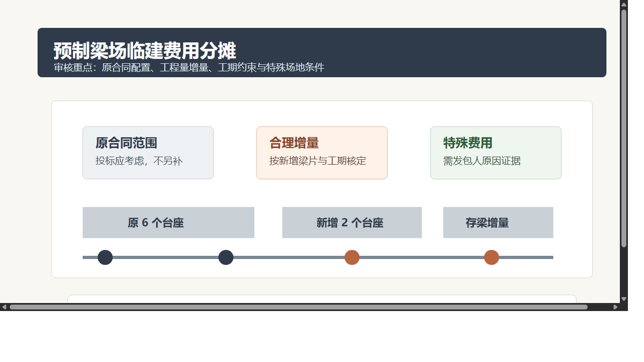Click the first dark timeline dot
This screenshot has height=362, width=644.
pyautogui.click(x=105, y=257)
